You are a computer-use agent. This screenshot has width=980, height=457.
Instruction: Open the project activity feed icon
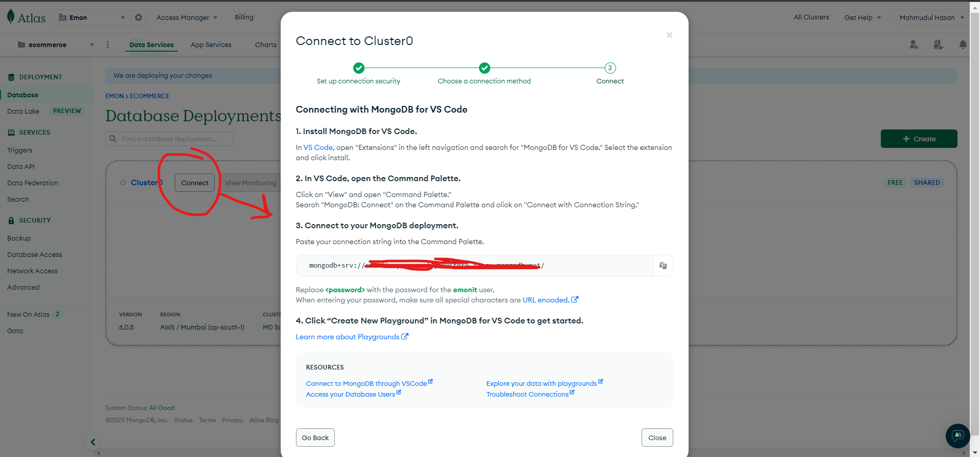pyautogui.click(x=939, y=45)
